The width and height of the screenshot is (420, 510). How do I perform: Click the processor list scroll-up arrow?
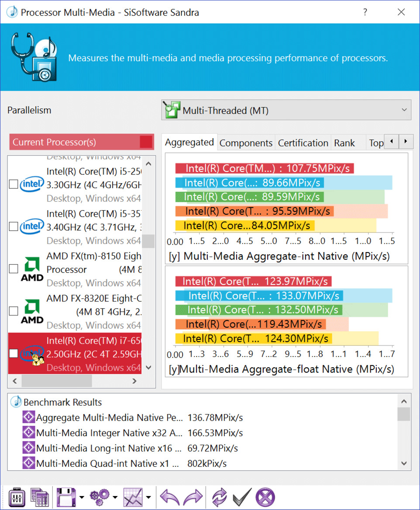[148, 164]
